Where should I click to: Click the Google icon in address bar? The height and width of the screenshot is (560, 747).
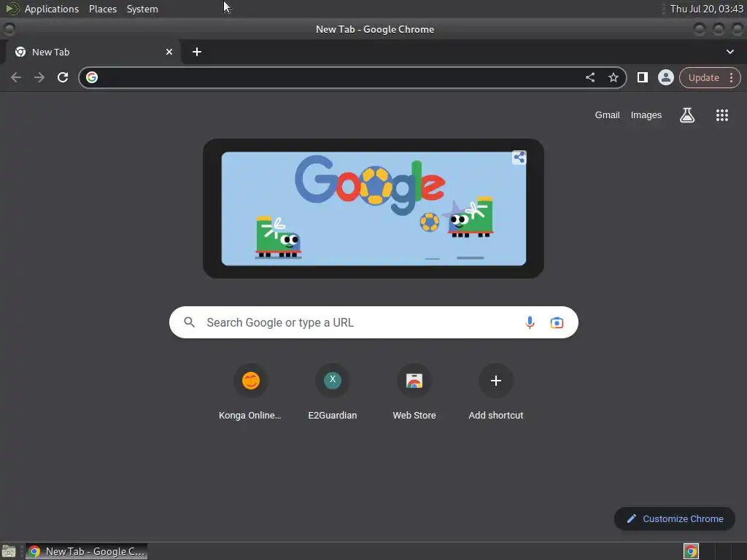pyautogui.click(x=92, y=77)
